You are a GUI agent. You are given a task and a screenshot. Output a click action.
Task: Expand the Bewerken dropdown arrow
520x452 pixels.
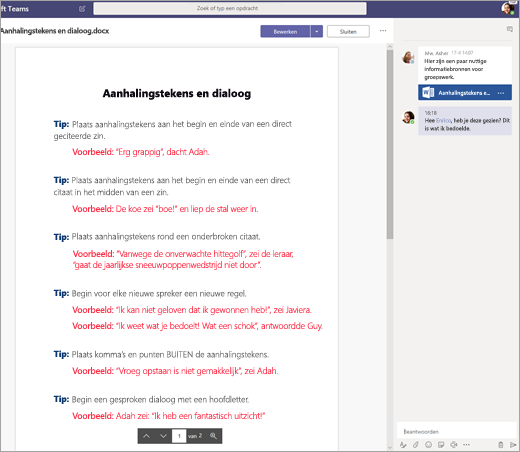click(317, 31)
